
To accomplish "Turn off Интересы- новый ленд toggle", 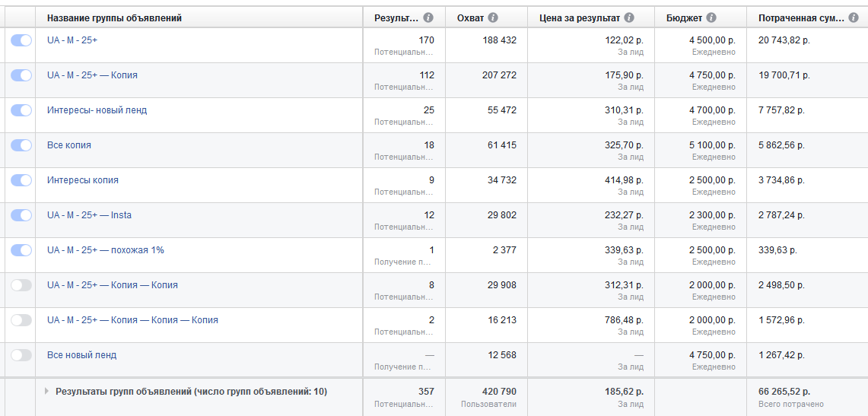I will (x=21, y=110).
